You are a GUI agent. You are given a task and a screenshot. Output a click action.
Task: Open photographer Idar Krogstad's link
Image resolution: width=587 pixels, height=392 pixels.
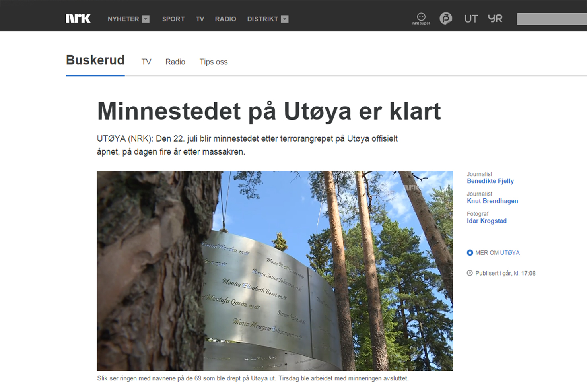click(x=486, y=221)
